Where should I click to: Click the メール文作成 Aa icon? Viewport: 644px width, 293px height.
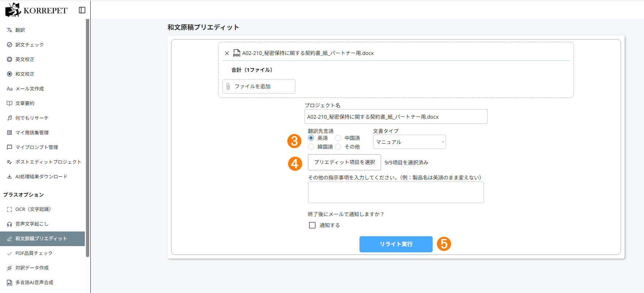[x=10, y=89]
